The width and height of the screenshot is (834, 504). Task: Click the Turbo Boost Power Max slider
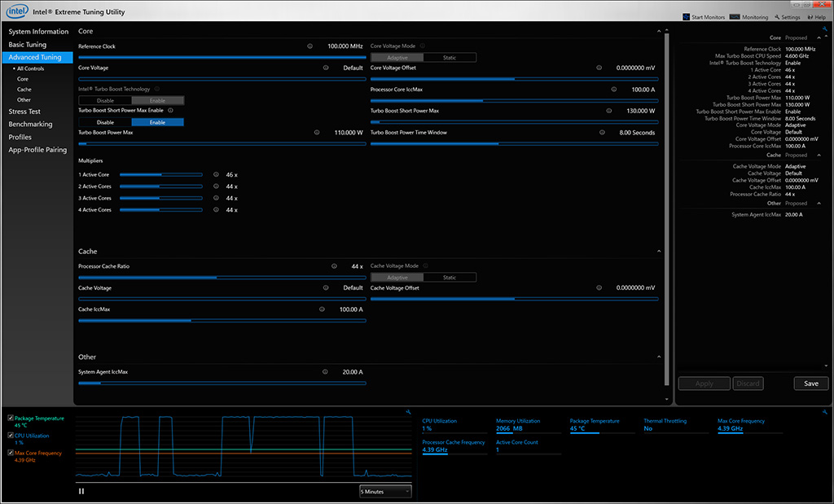(222, 143)
